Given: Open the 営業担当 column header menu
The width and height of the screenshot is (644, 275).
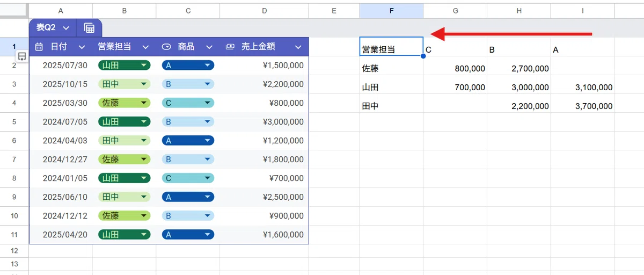Looking at the screenshot, I should click(x=146, y=47).
